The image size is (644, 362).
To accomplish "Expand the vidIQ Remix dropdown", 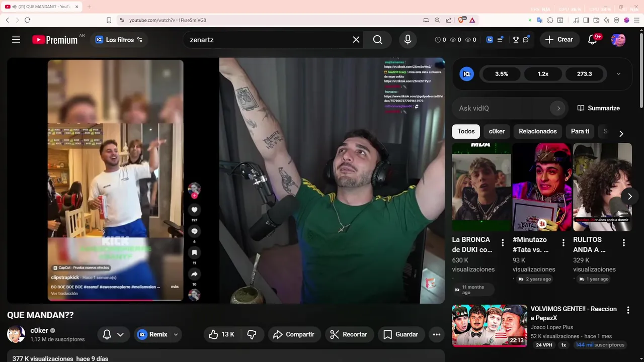I will (x=176, y=334).
